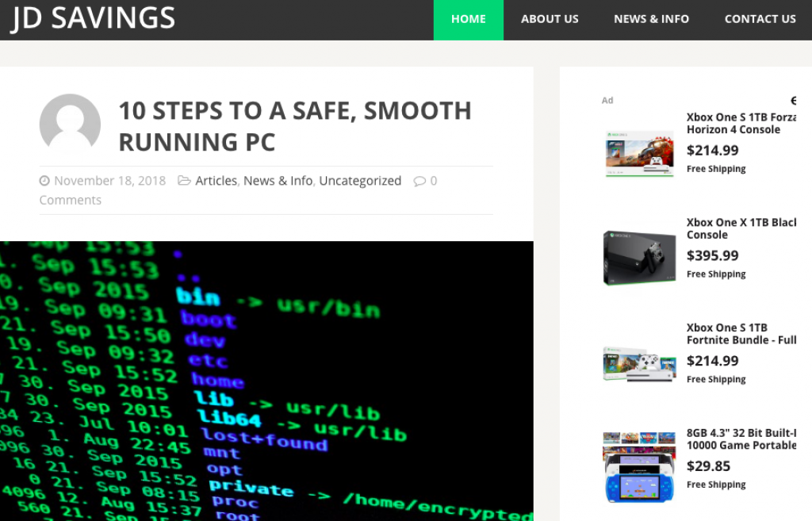Click the comment bubble icon
Screen dimensions: 812x521
[419, 182]
